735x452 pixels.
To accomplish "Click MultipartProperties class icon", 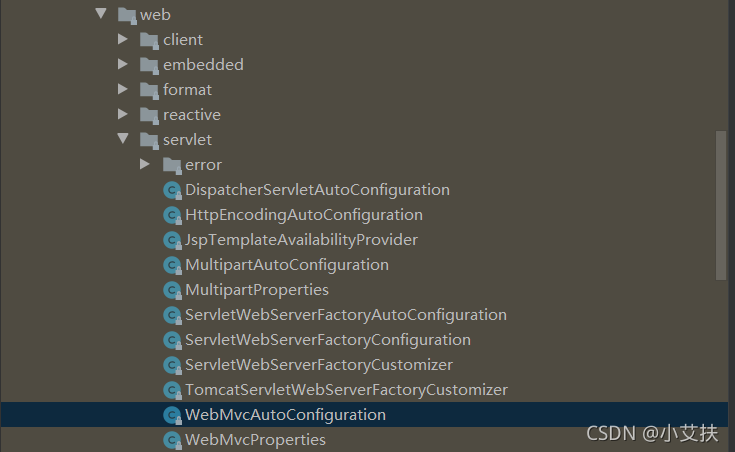I will tap(172, 290).
